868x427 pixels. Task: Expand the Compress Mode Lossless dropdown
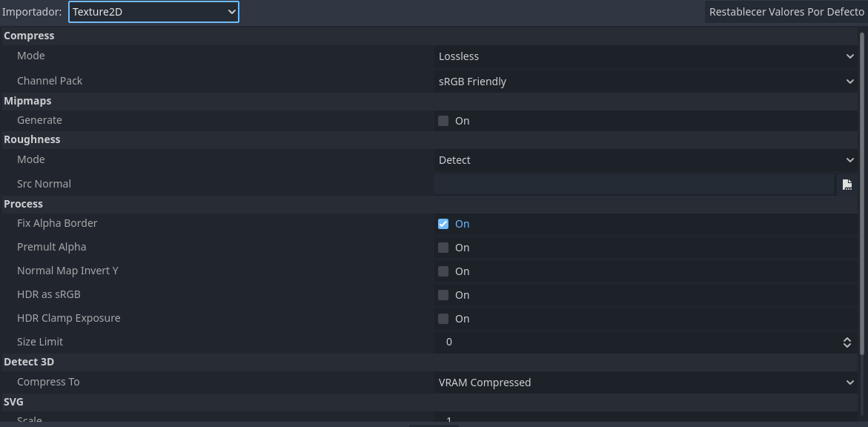pyautogui.click(x=646, y=56)
